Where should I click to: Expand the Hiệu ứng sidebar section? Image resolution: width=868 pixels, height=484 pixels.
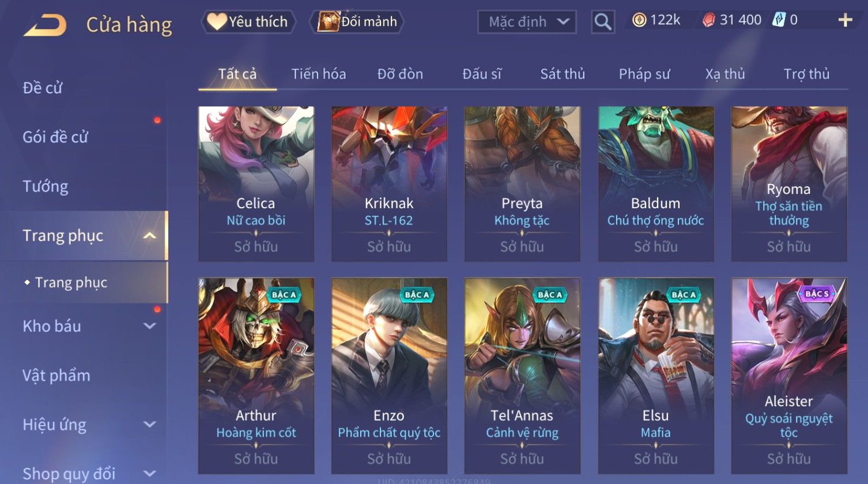click(149, 425)
